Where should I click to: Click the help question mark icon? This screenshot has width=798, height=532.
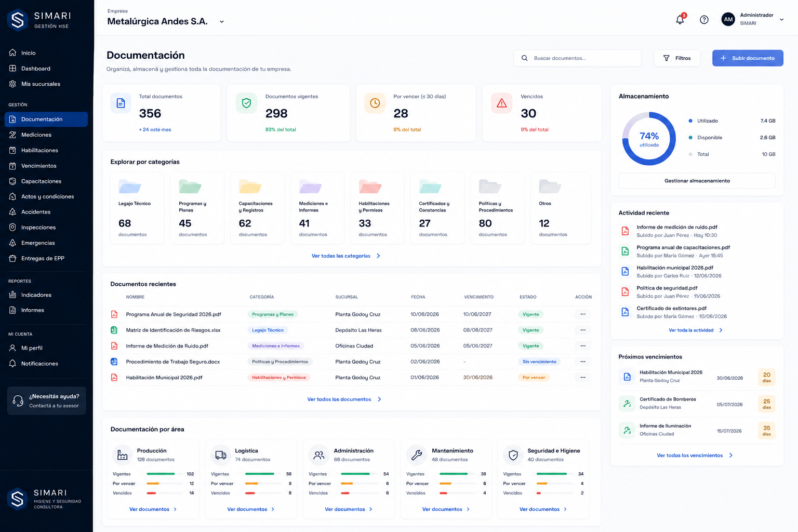coord(704,20)
